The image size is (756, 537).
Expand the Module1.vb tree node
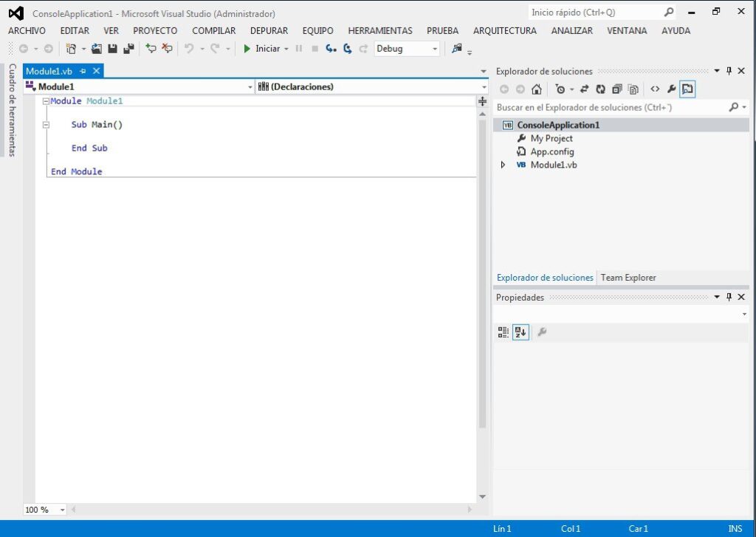[503, 165]
